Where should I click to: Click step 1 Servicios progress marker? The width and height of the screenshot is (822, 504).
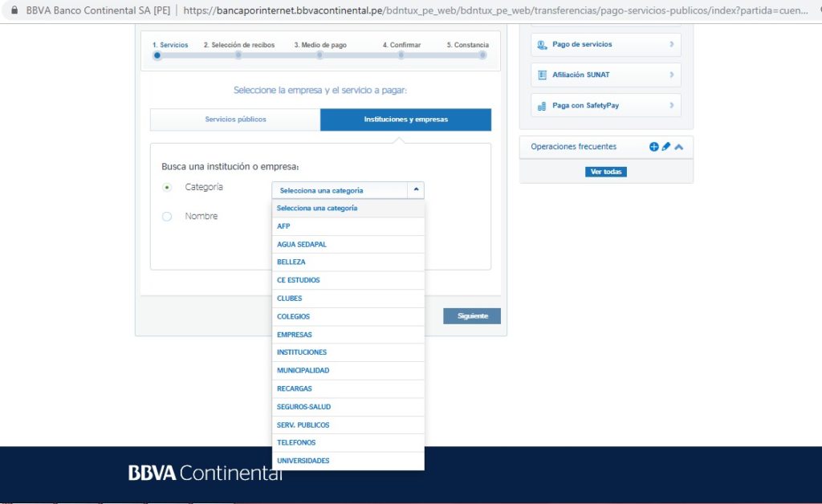157,55
